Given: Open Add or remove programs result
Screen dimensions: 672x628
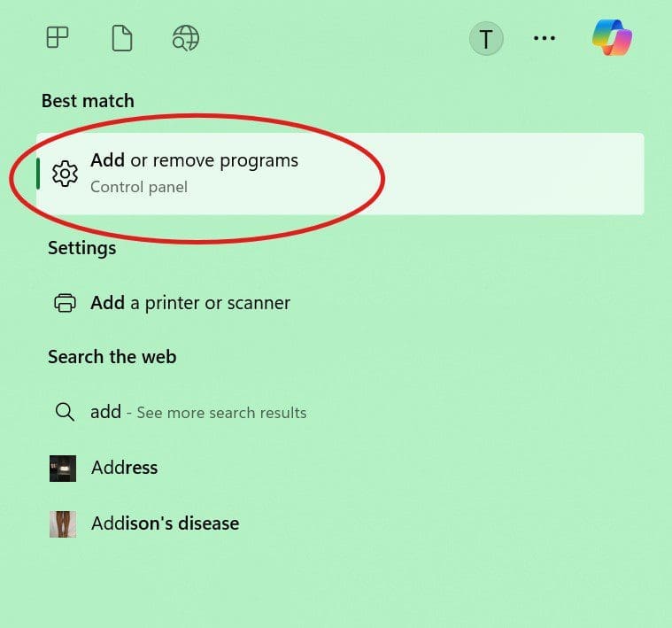Looking at the screenshot, I should tap(340, 174).
